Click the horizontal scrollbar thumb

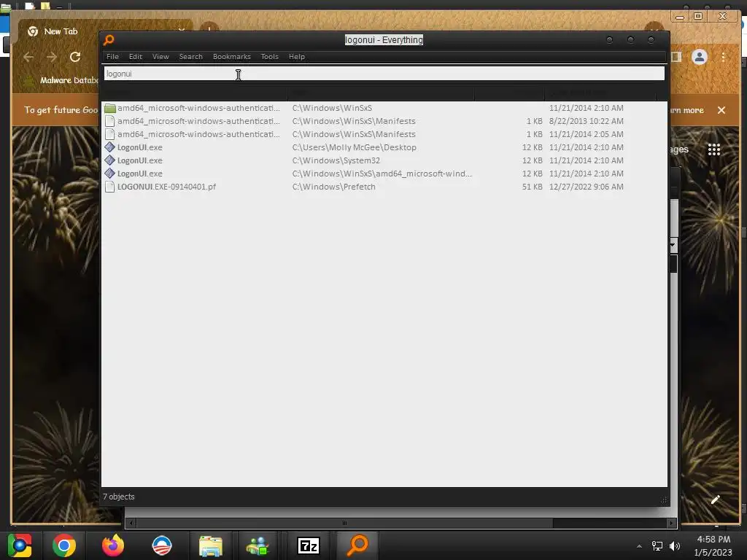tap(344, 523)
